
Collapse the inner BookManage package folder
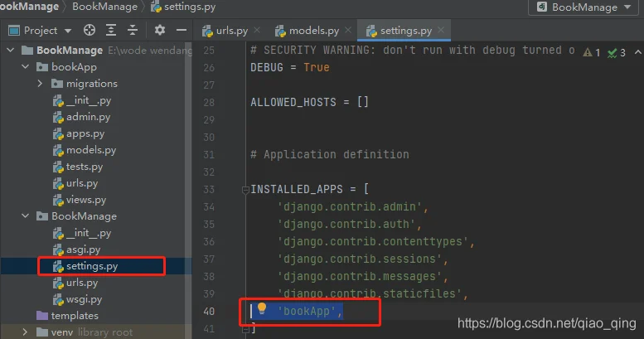(x=26, y=216)
